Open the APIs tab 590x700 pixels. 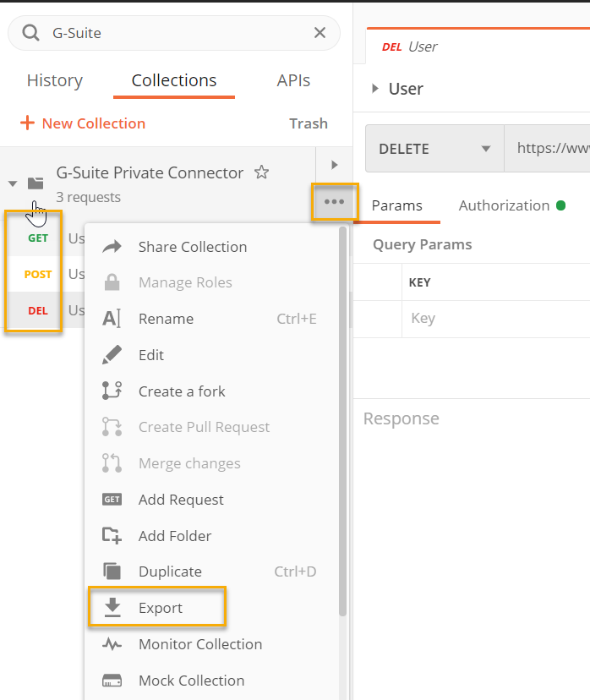(293, 80)
